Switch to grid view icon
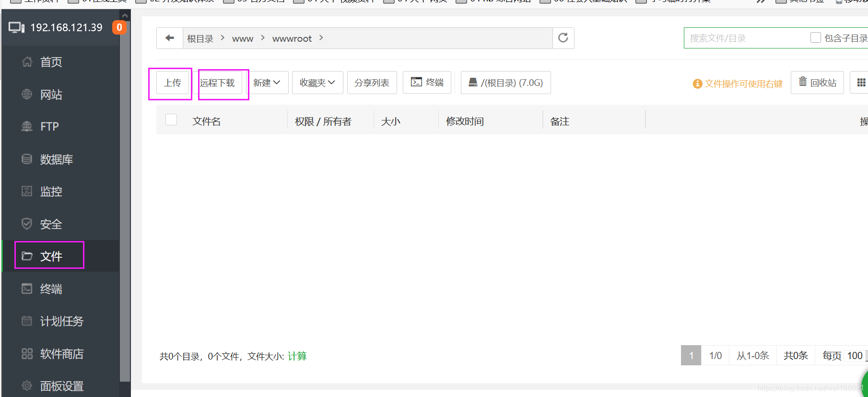This screenshot has width=868, height=397. click(861, 83)
